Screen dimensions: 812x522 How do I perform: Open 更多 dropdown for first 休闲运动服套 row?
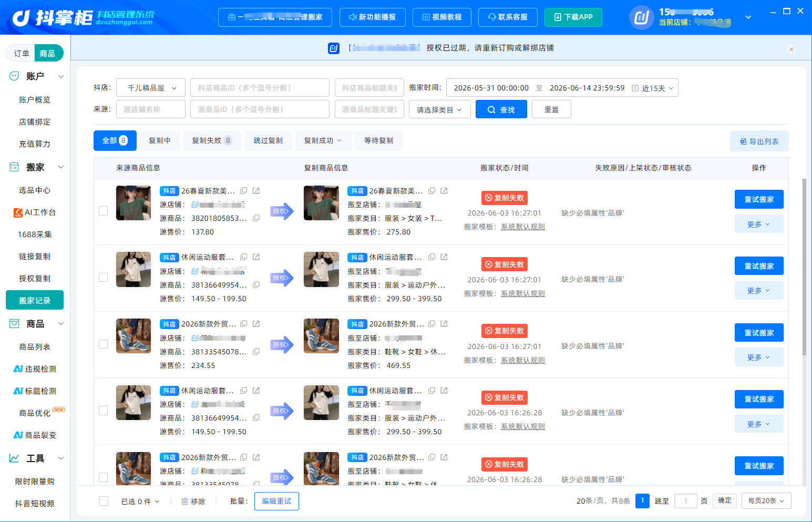tap(759, 290)
